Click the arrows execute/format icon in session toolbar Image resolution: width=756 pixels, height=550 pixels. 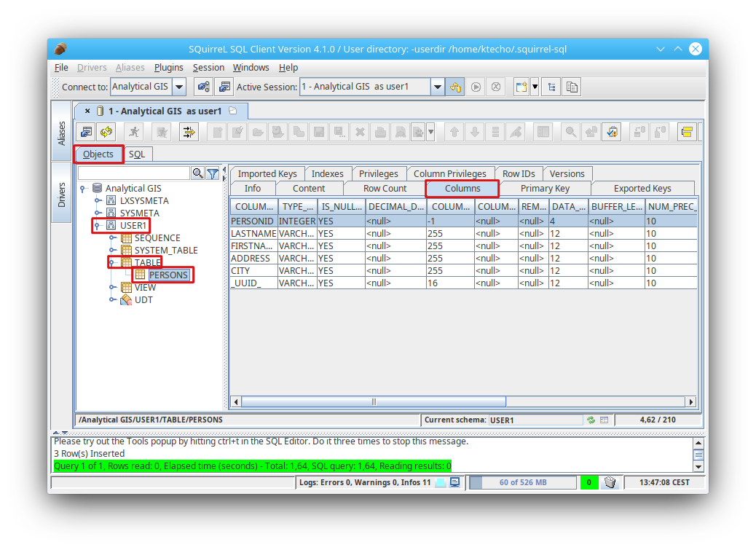tap(189, 132)
